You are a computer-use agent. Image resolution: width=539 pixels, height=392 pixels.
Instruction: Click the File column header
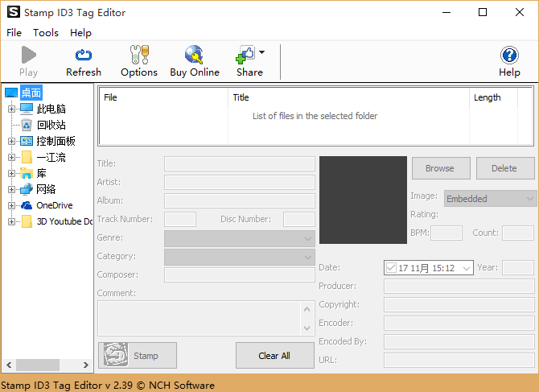point(163,97)
